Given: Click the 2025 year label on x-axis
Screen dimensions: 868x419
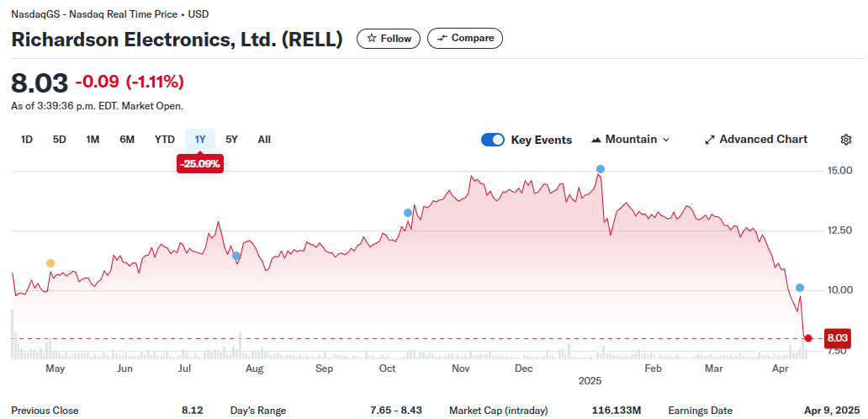Looking at the screenshot, I should click(x=590, y=381).
